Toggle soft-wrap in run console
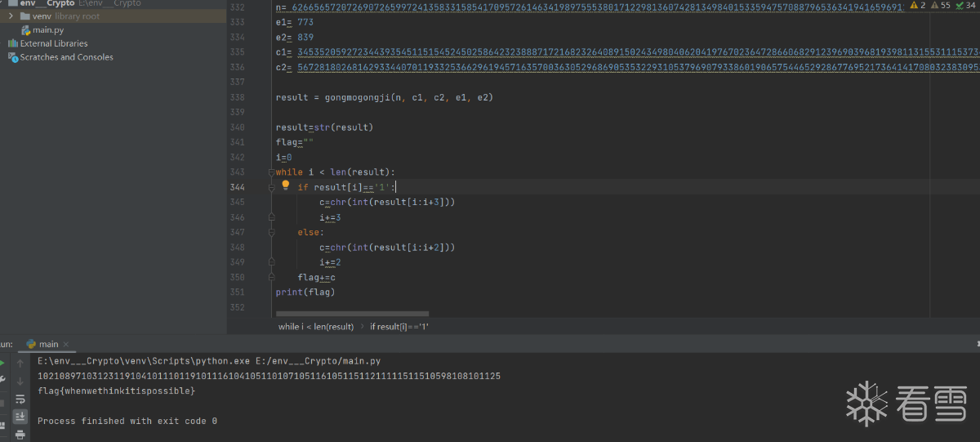Viewport: 980px width, 442px height. tap(20, 399)
